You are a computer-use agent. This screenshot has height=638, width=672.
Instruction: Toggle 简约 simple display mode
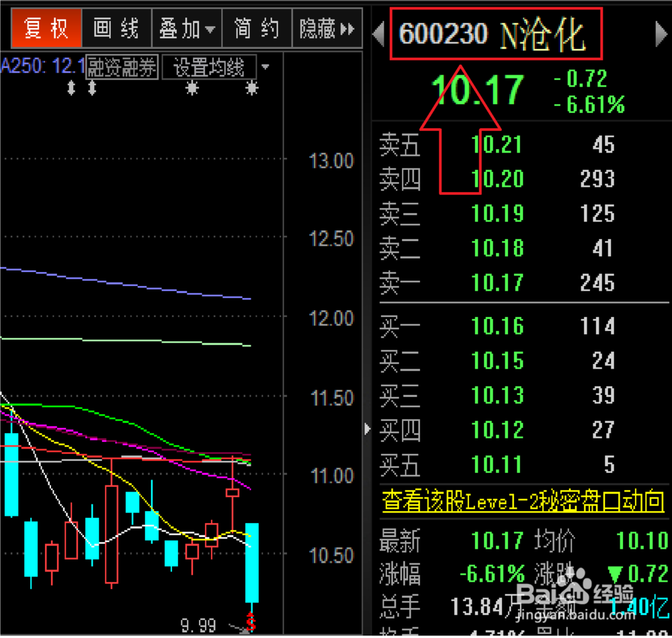pyautogui.click(x=257, y=28)
